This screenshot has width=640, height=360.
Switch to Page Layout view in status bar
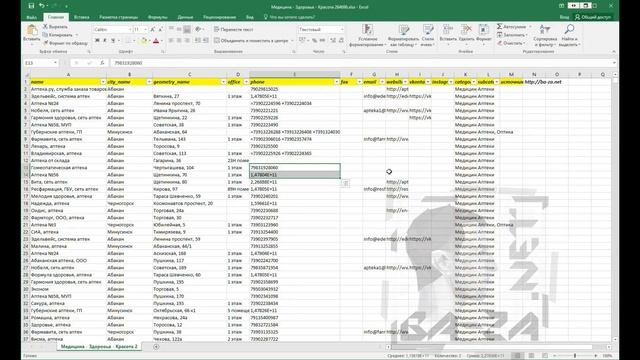[x=531, y=356]
